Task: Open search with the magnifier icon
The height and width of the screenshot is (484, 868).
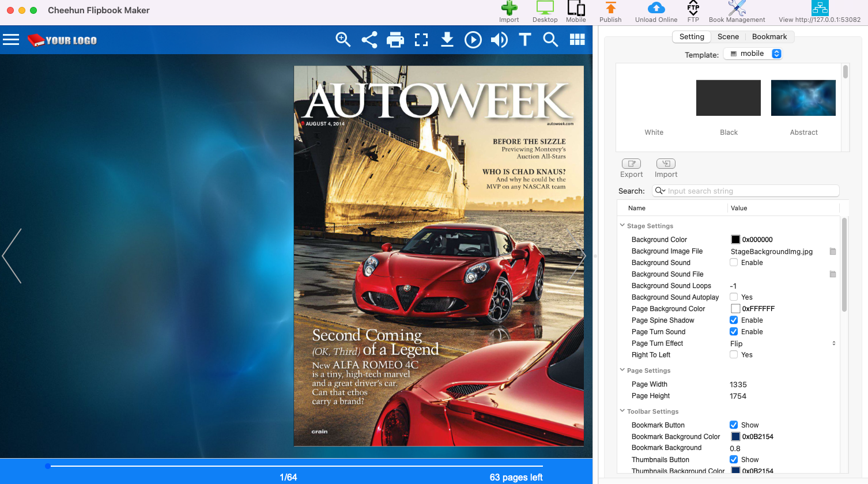Action: tap(551, 40)
